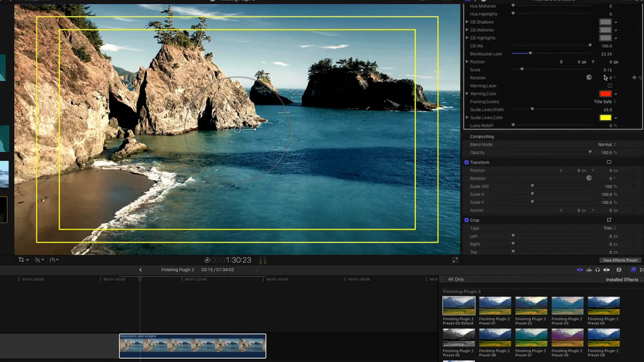Toggle the viewer fullscreen arrows icon
The width and height of the screenshot is (644, 362).
pos(455,260)
